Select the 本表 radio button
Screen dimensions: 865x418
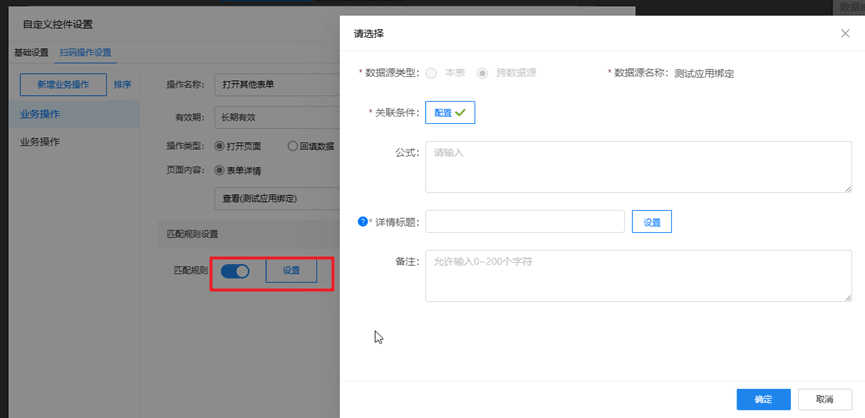432,73
